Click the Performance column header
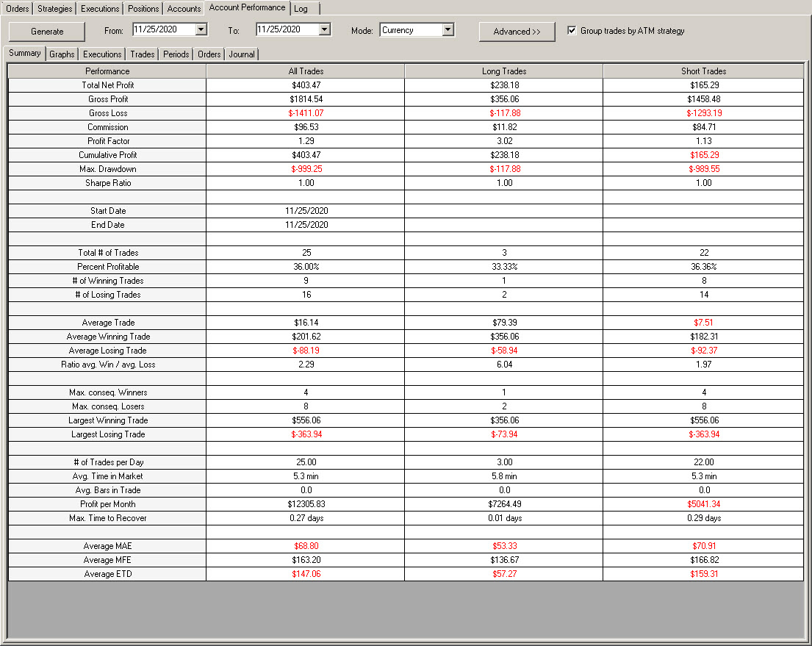Image resolution: width=812 pixels, height=646 pixels. 107,71
